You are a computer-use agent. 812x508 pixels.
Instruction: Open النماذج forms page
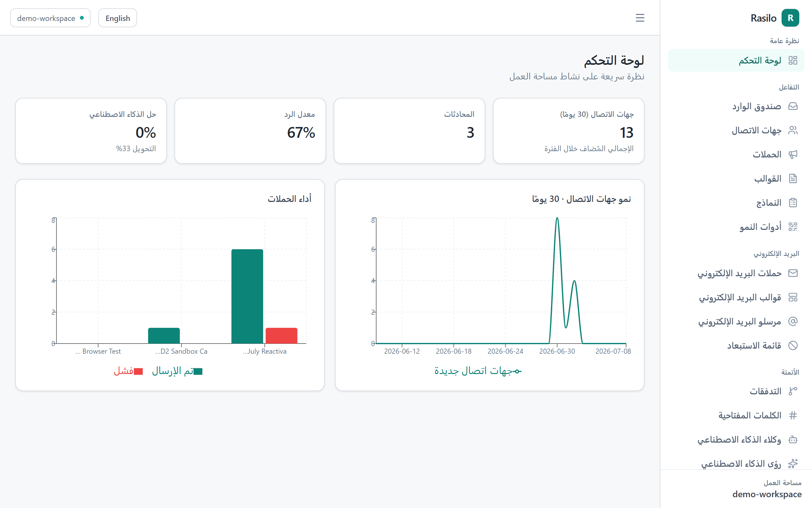[x=736, y=203]
